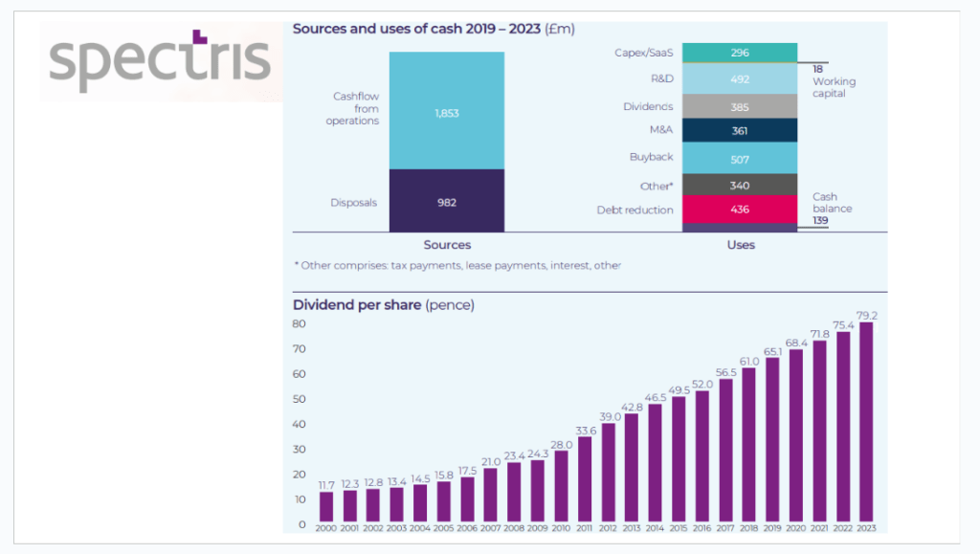The width and height of the screenshot is (980, 554).
Task: Click the Uses axis label
Action: tap(741, 245)
